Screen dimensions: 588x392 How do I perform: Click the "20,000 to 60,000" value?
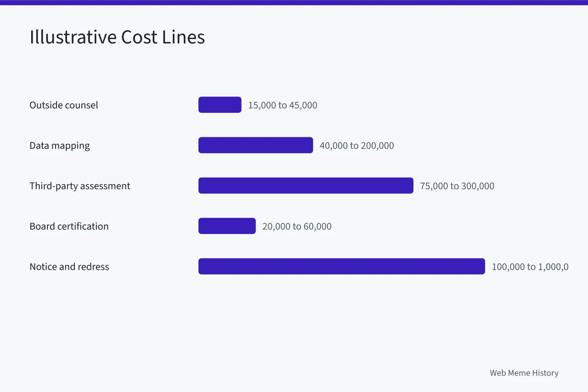(x=297, y=226)
